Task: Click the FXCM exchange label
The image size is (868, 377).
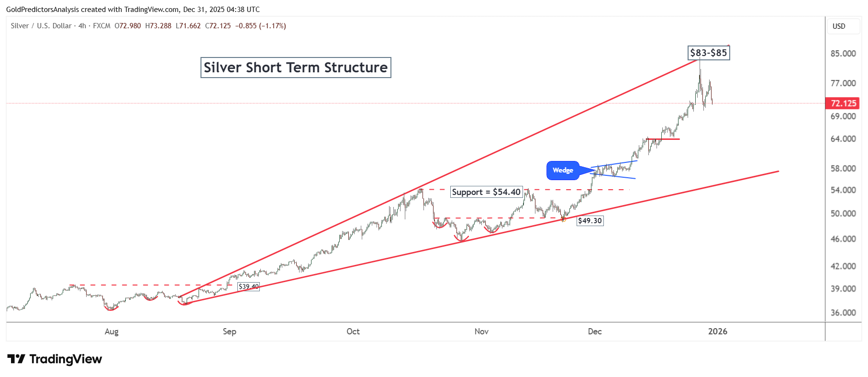Action: 101,26
